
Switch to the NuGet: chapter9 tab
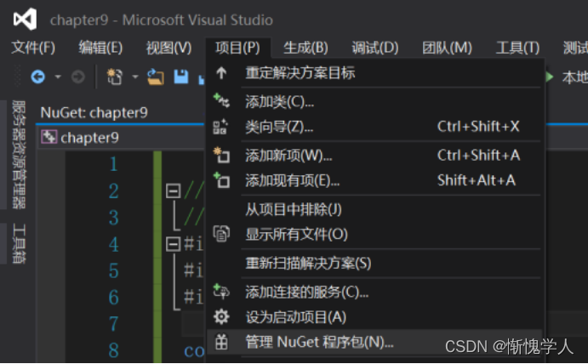[x=94, y=112]
